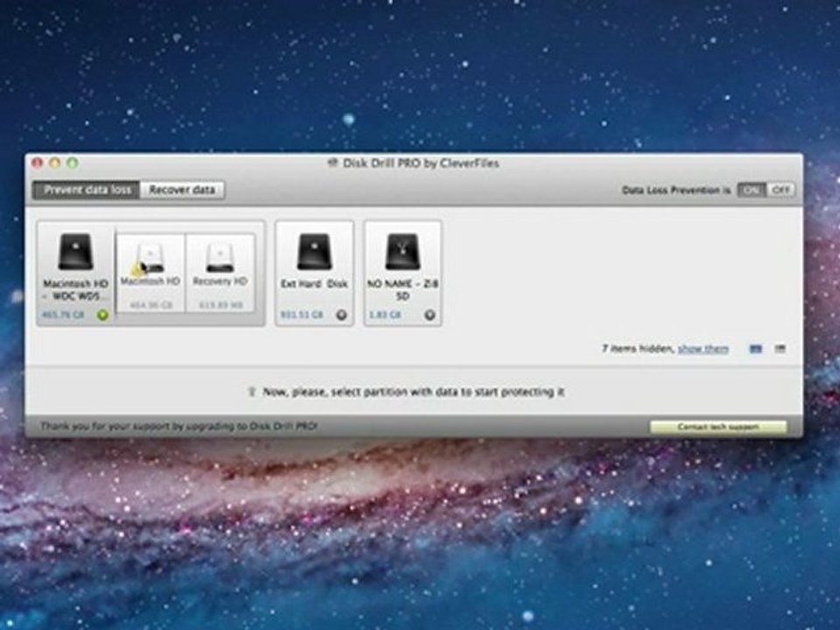Switch to the Recover data tab
The image size is (840, 630).
coord(182,190)
